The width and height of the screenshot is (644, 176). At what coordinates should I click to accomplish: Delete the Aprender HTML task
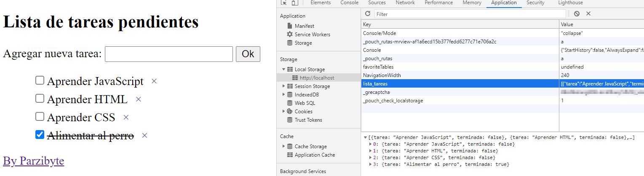138,100
